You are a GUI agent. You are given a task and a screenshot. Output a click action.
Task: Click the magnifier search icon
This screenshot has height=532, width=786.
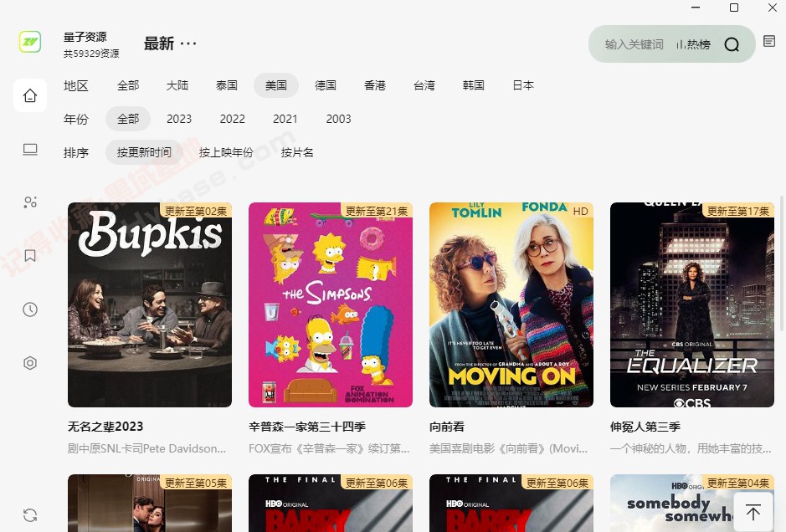tap(732, 44)
